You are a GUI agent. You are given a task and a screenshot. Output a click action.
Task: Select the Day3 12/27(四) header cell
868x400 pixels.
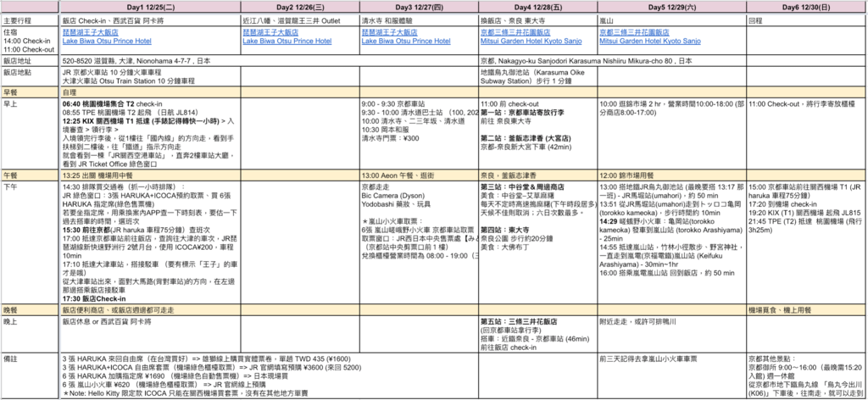[x=419, y=7]
